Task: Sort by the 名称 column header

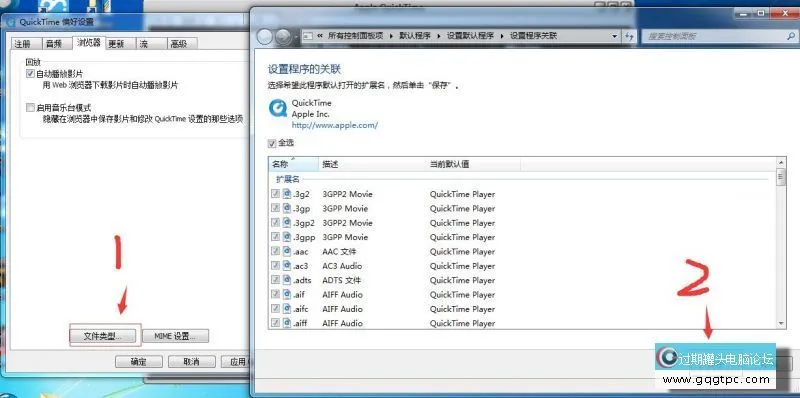Action: (293, 164)
